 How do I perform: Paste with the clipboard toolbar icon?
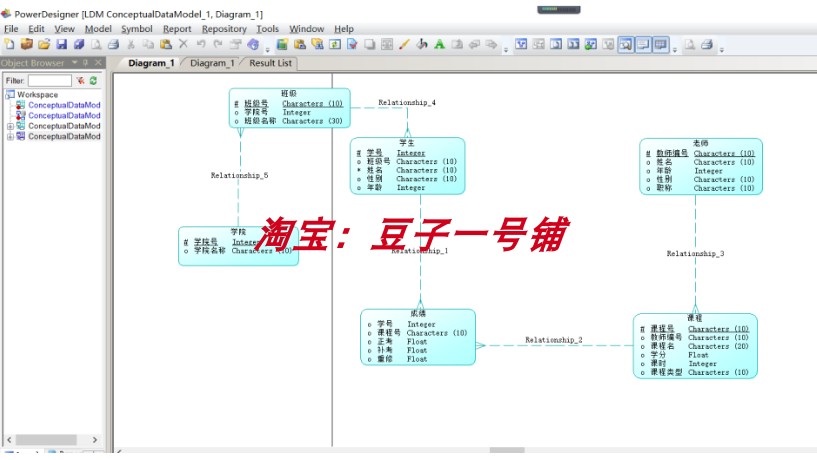[x=166, y=44]
